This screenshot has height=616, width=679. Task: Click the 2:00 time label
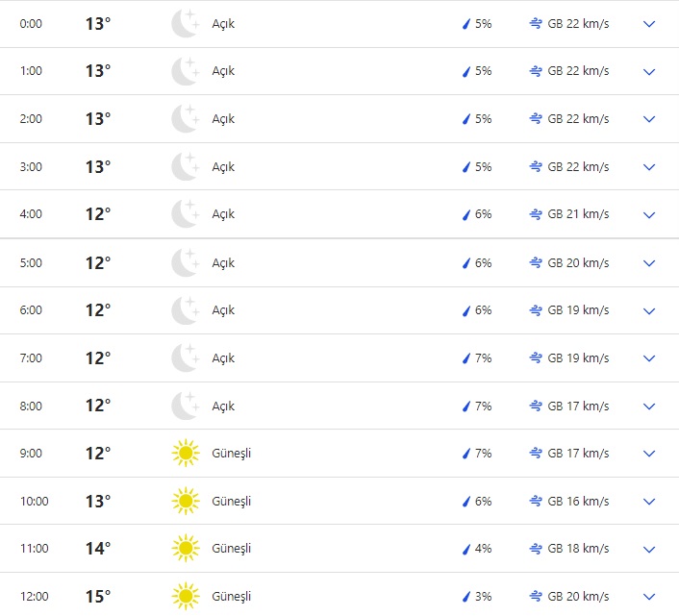pyautogui.click(x=31, y=119)
